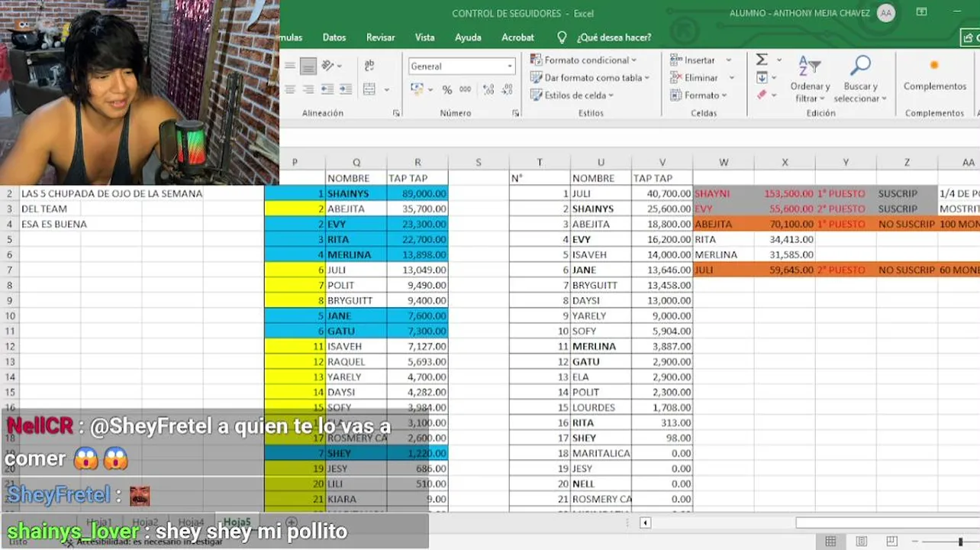Image resolution: width=980 pixels, height=550 pixels.
Task: Select the TAP TAP header in column R
Action: [x=417, y=178]
